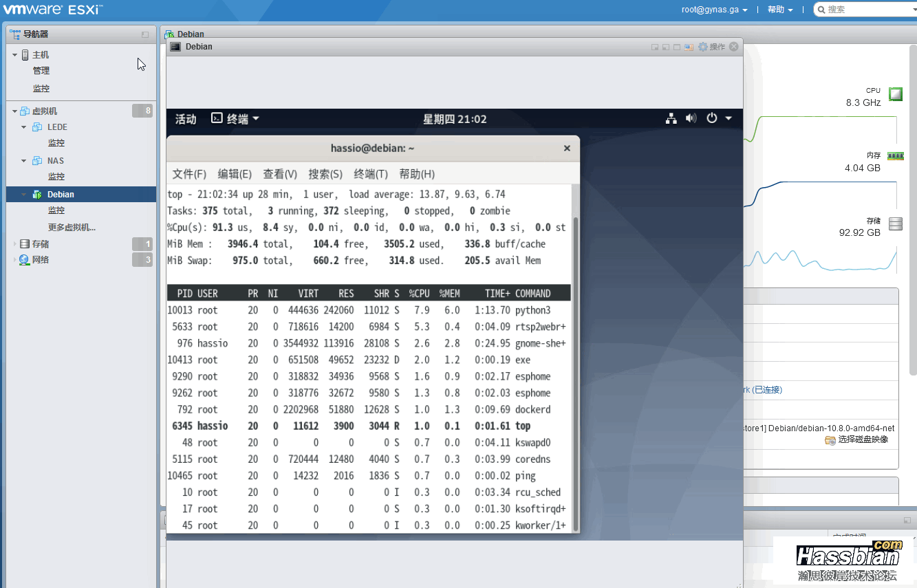Click the 存储 storage icon in navigator
917x588 pixels.
pos(25,244)
